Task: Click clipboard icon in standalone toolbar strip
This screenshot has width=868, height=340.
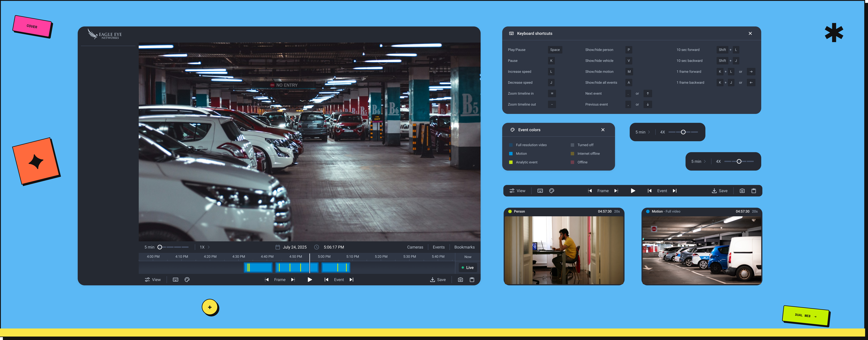Action: (x=753, y=191)
